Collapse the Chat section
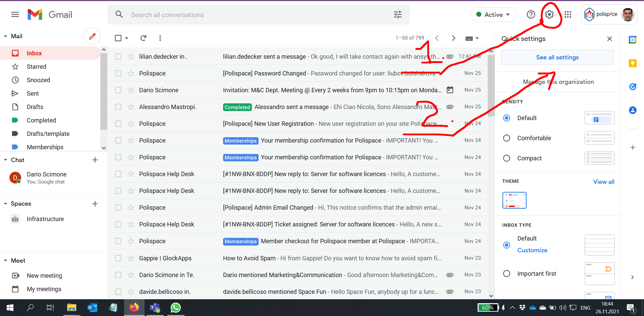 coord(5,160)
